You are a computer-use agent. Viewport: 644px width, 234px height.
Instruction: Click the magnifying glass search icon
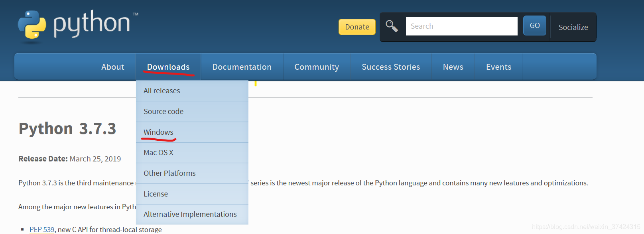(392, 26)
